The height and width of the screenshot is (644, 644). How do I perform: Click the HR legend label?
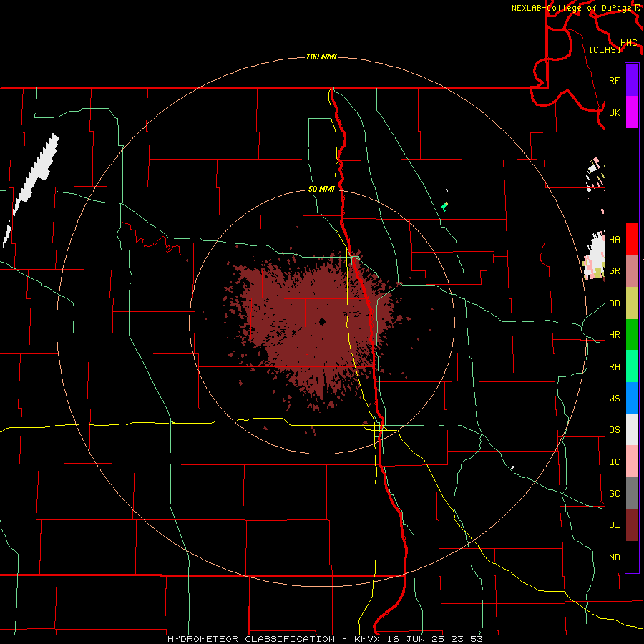tap(614, 335)
